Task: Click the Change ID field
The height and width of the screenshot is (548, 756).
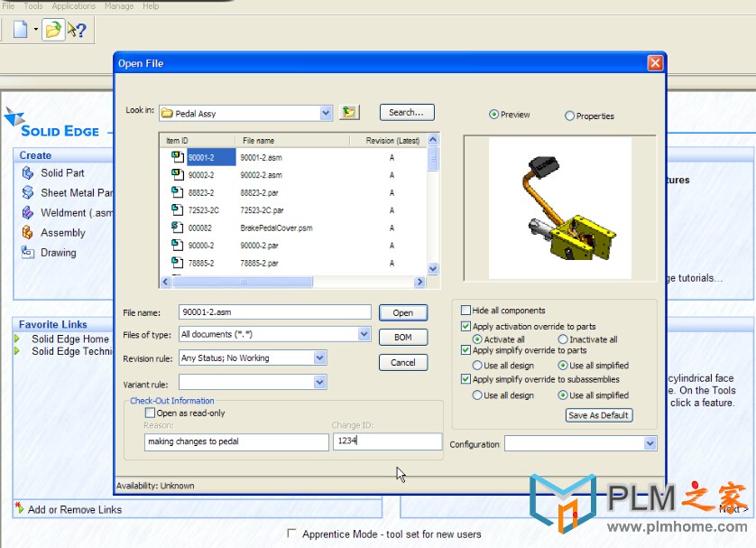Action: [x=387, y=441]
